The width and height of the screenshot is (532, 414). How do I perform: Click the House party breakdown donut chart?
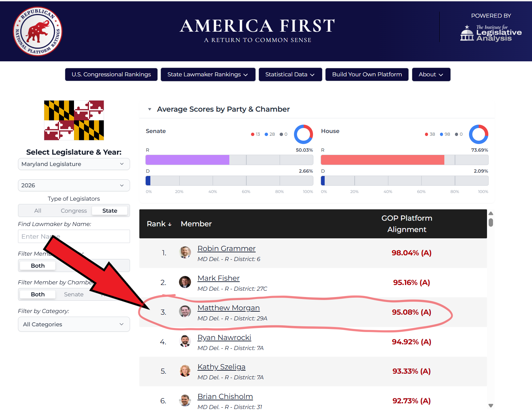[478, 134]
